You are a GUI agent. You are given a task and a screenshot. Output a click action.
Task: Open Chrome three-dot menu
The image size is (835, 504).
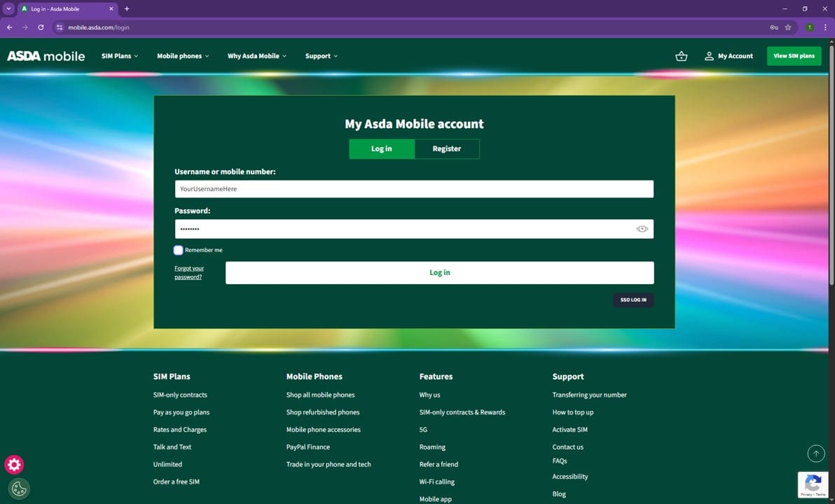click(825, 27)
